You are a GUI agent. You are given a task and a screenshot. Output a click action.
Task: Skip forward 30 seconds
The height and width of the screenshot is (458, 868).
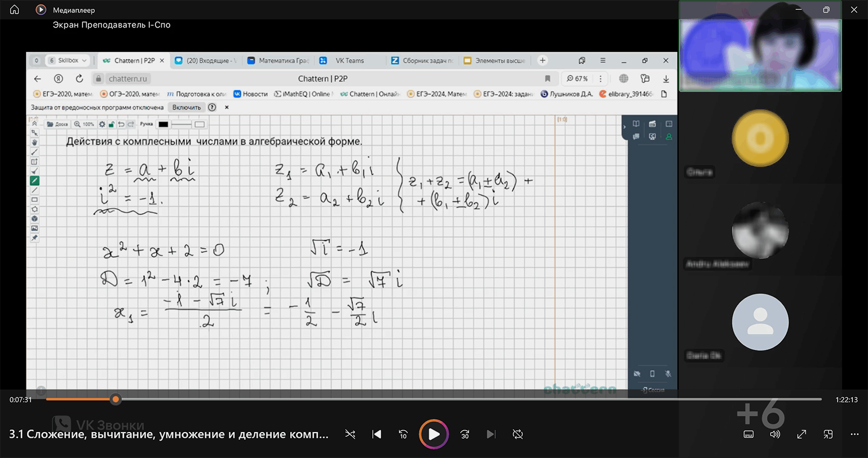point(464,434)
